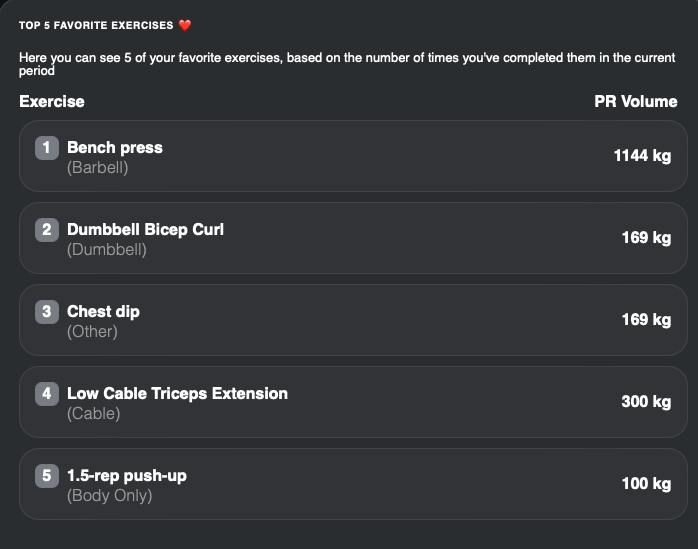Click the rank 1 badge icon
This screenshot has width=698, height=549.
click(x=47, y=149)
